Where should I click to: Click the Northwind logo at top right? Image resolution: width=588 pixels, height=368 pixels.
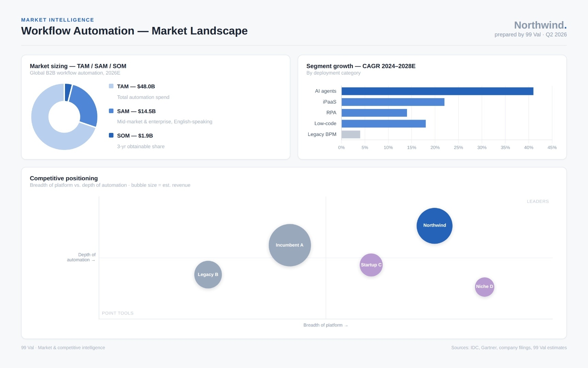tap(540, 25)
